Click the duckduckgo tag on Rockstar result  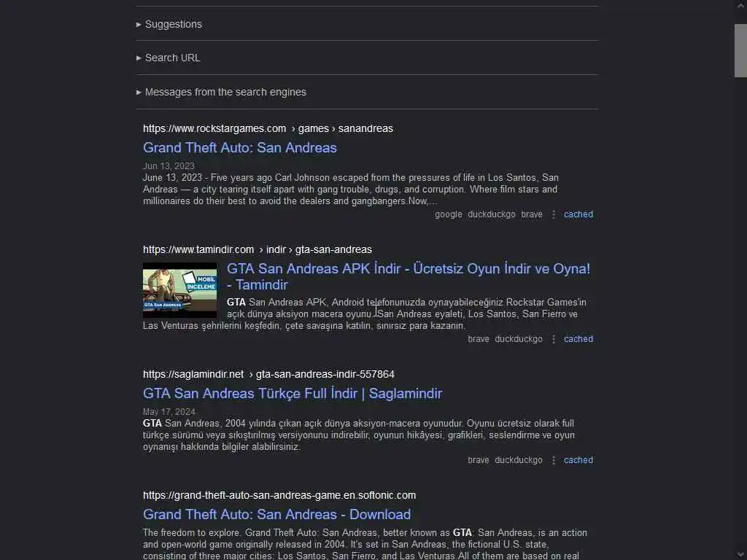point(491,214)
